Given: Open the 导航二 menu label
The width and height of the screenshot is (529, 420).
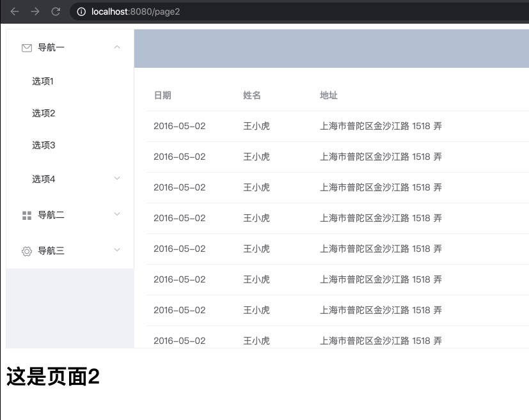Looking at the screenshot, I should [51, 215].
